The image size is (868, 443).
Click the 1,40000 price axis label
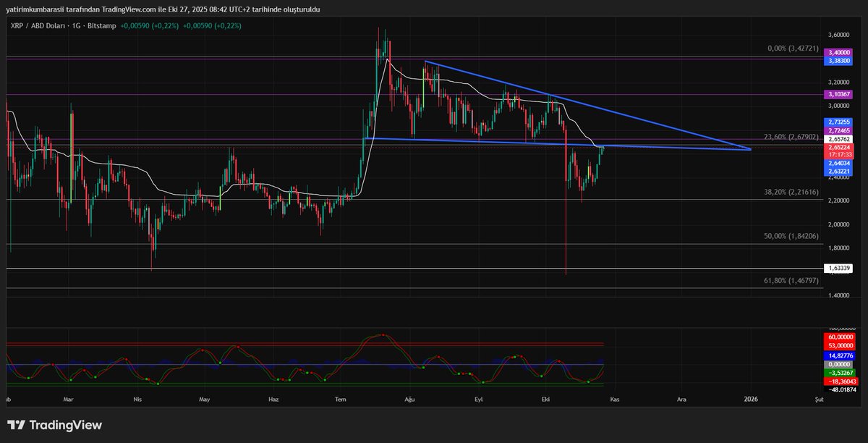[x=840, y=295]
